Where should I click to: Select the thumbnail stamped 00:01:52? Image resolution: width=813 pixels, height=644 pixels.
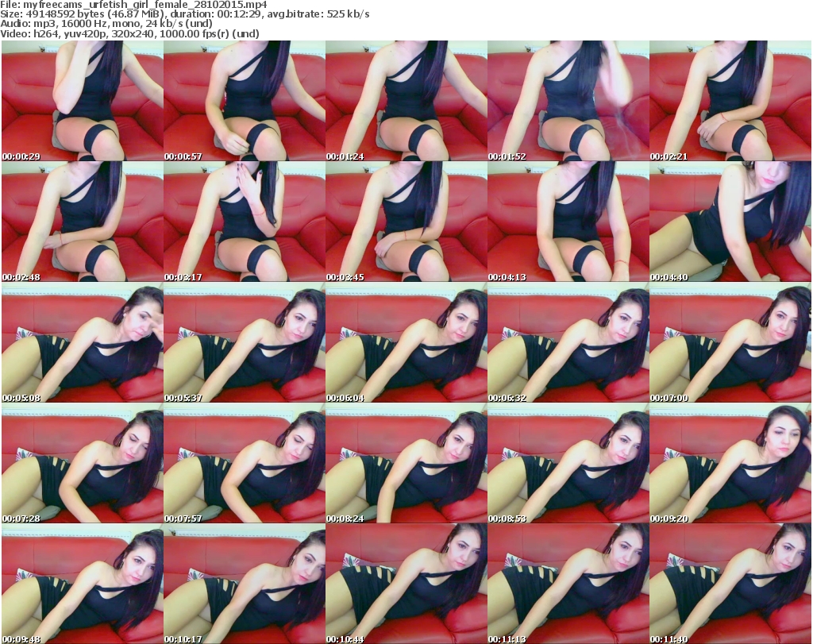click(x=568, y=101)
